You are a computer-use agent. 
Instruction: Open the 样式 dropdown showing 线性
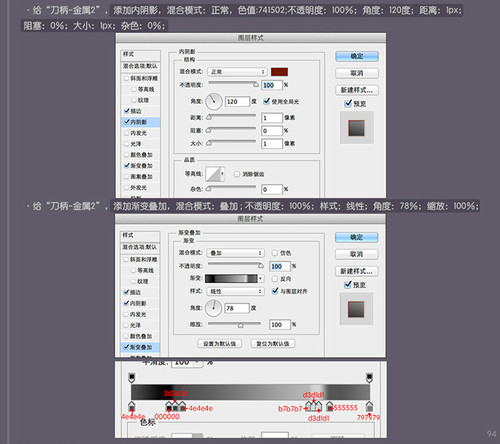(x=235, y=291)
